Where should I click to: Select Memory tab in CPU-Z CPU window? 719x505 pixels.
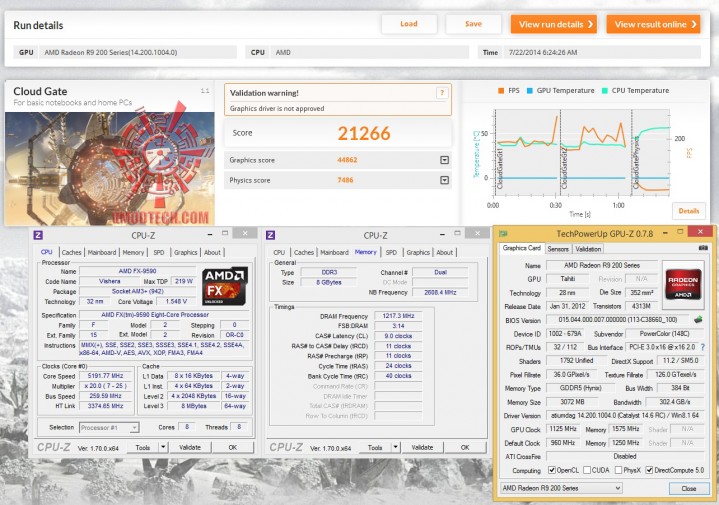click(133, 252)
